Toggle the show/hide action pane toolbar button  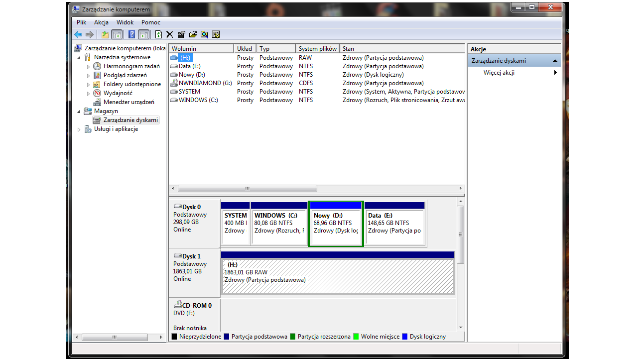(x=144, y=34)
